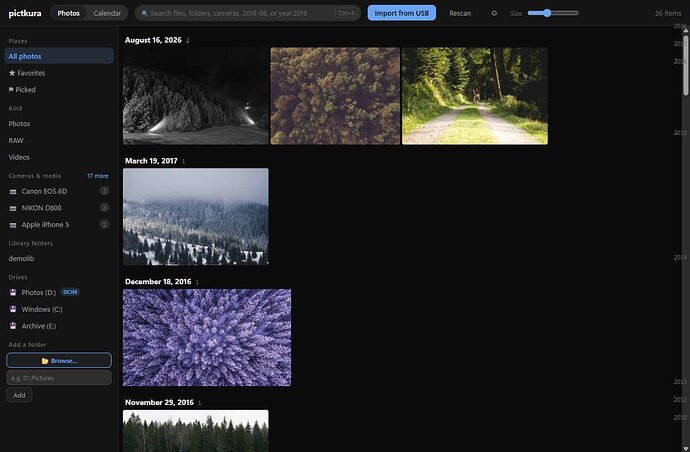Image resolution: width=690 pixels, height=452 pixels.
Task: Open the night snowy forest thumbnail
Action: [196, 96]
